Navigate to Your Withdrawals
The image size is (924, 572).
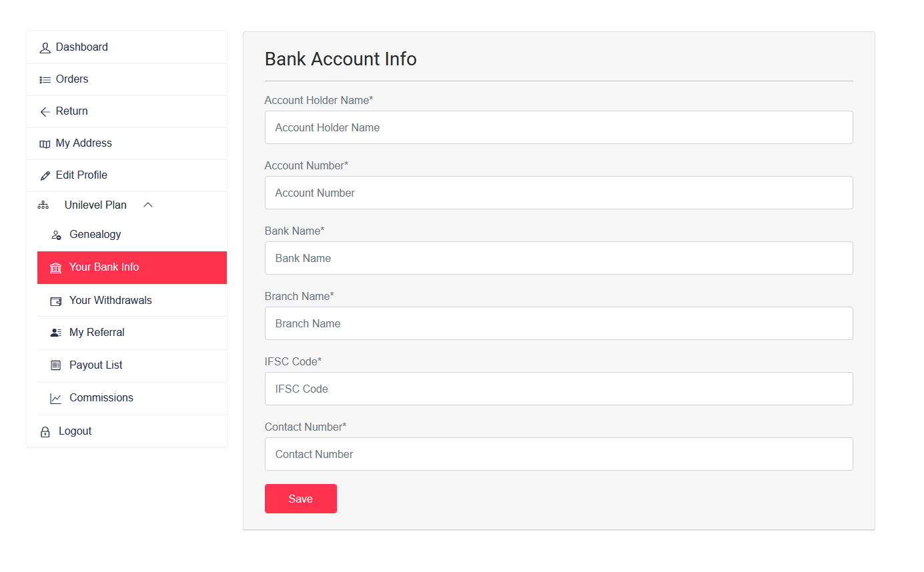pyautogui.click(x=111, y=301)
